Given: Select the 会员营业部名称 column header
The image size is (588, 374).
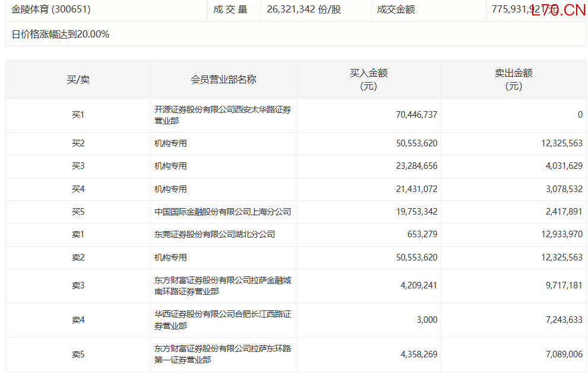Looking at the screenshot, I should point(223,80).
